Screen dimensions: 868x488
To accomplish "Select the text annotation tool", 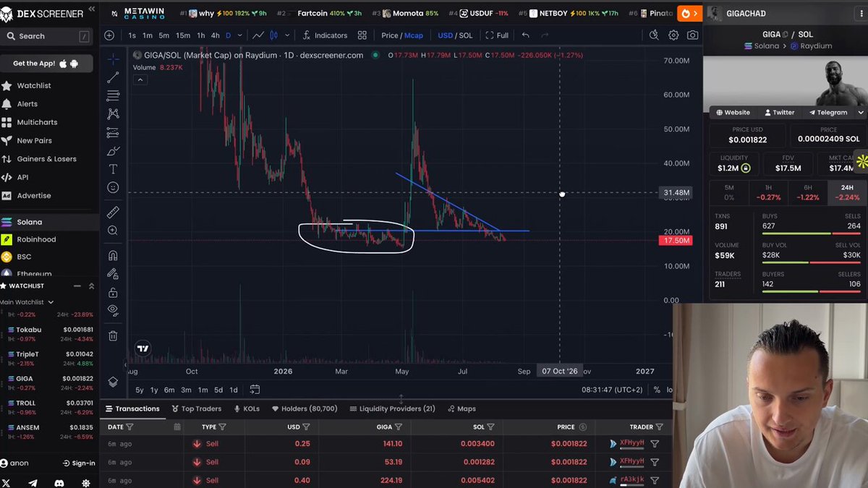I will click(113, 168).
